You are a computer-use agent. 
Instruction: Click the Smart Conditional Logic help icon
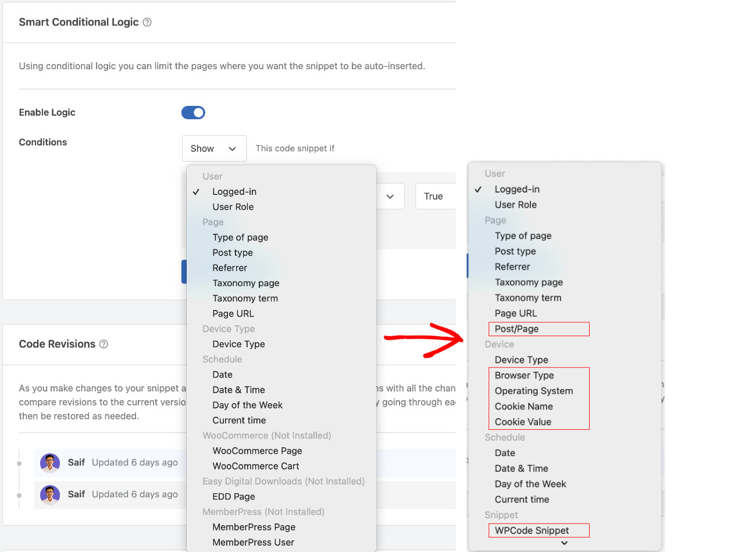(147, 22)
